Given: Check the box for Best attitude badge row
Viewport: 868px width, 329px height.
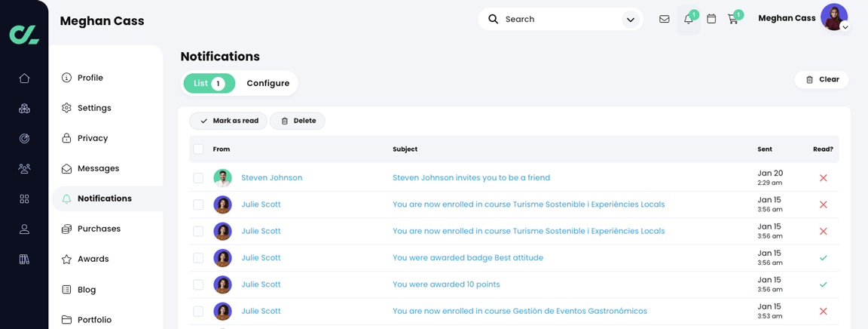Looking at the screenshot, I should (198, 258).
